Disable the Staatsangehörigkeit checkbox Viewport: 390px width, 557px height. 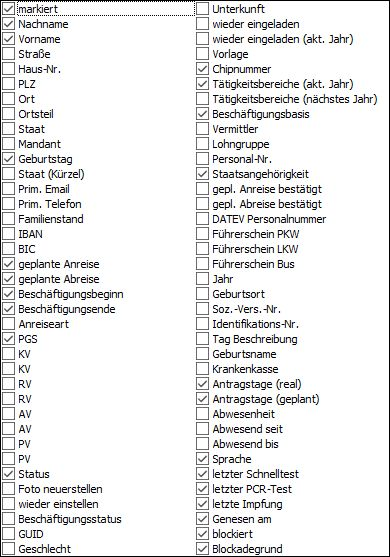pos(202,174)
